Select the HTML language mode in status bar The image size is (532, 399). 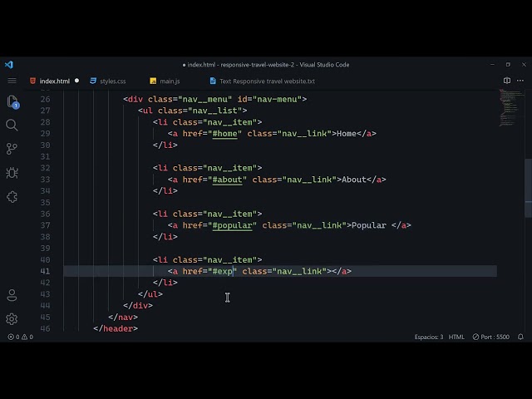(x=456, y=337)
